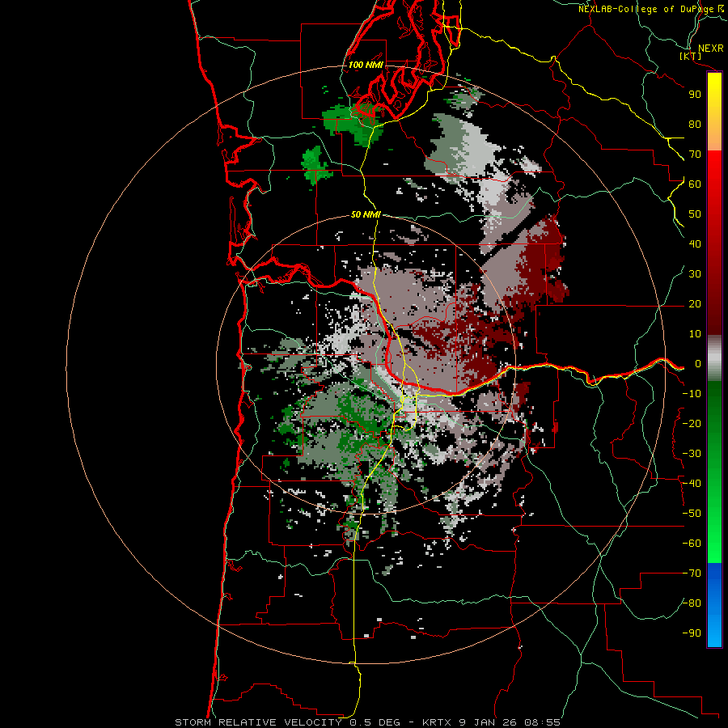Click the 0 value on velocity scale

pyautogui.click(x=698, y=363)
